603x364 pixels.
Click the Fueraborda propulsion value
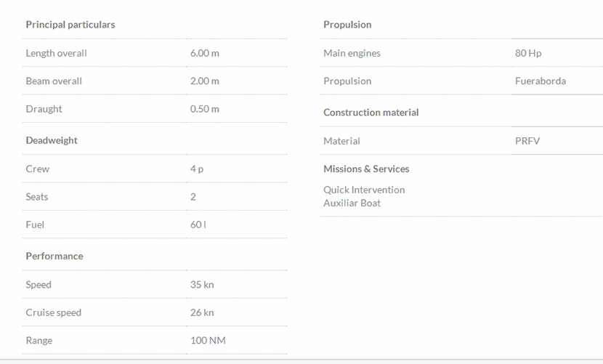click(540, 81)
